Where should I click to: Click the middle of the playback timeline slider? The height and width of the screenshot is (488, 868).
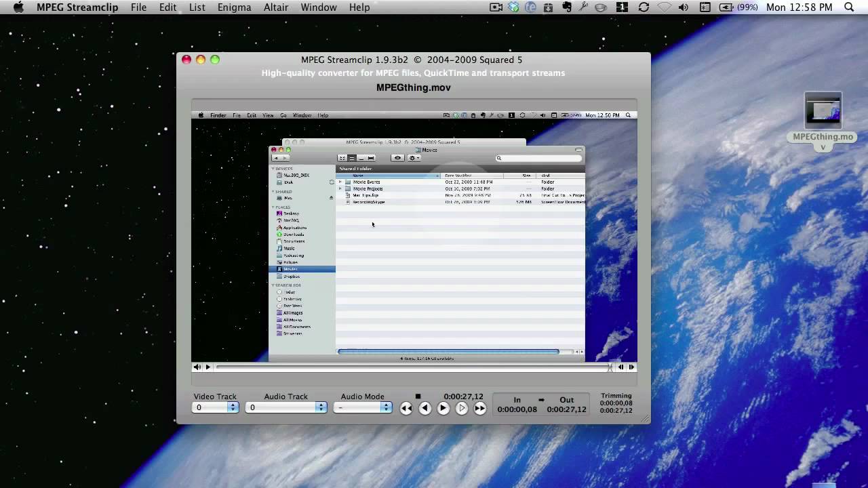412,367
